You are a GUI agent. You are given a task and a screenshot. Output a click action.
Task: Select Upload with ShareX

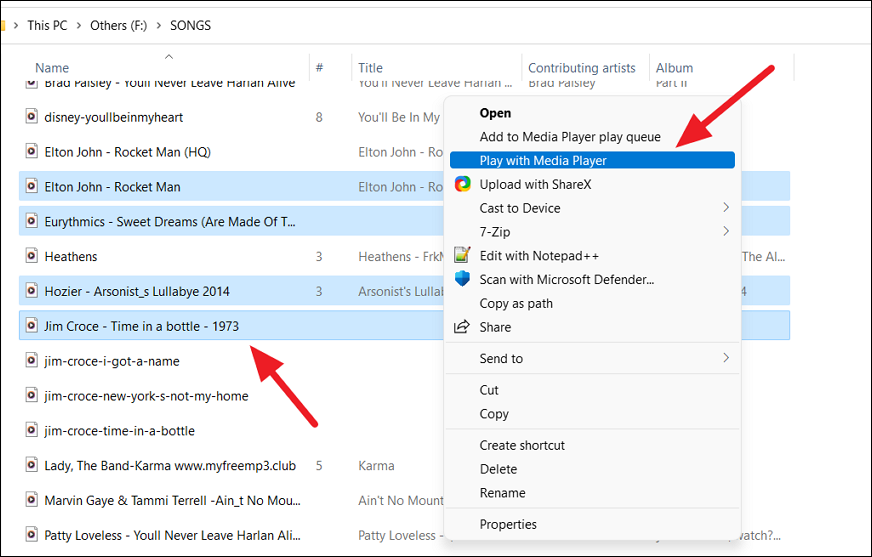[x=535, y=184]
